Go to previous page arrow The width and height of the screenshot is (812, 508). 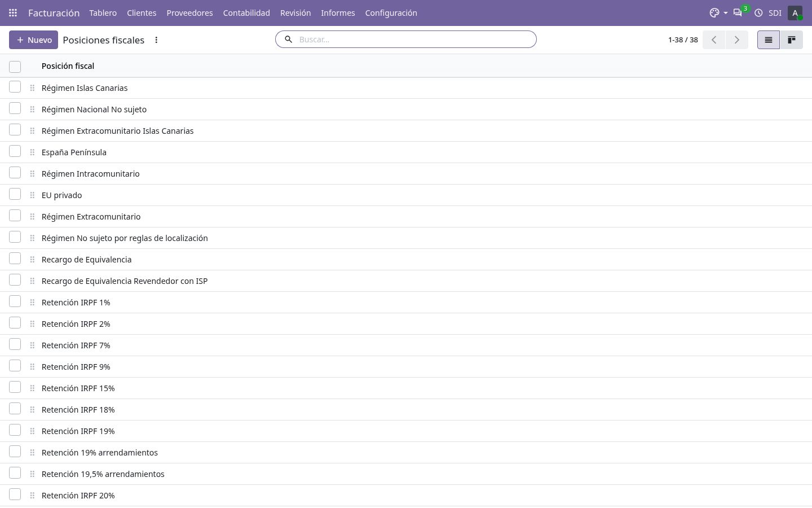714,40
